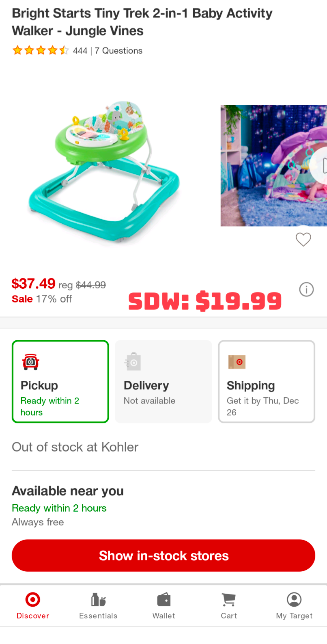
Task: Tap the Target bullseye Discover icon
Action: click(32, 599)
